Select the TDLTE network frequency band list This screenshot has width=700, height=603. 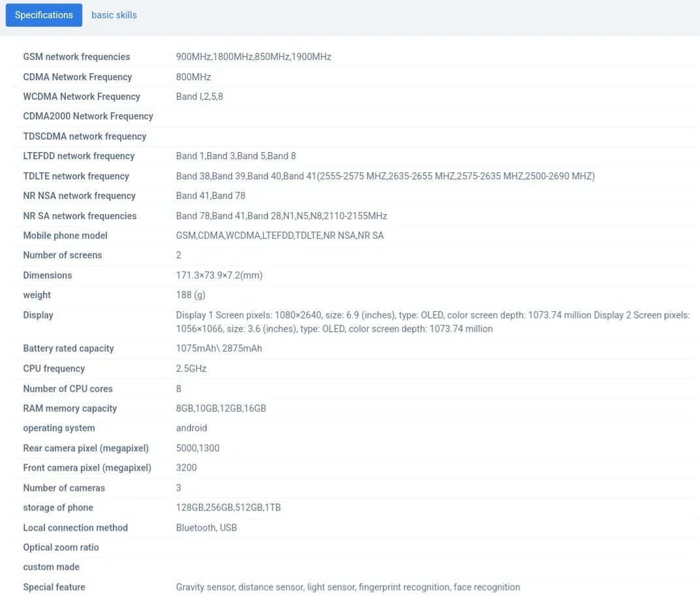coord(385,176)
